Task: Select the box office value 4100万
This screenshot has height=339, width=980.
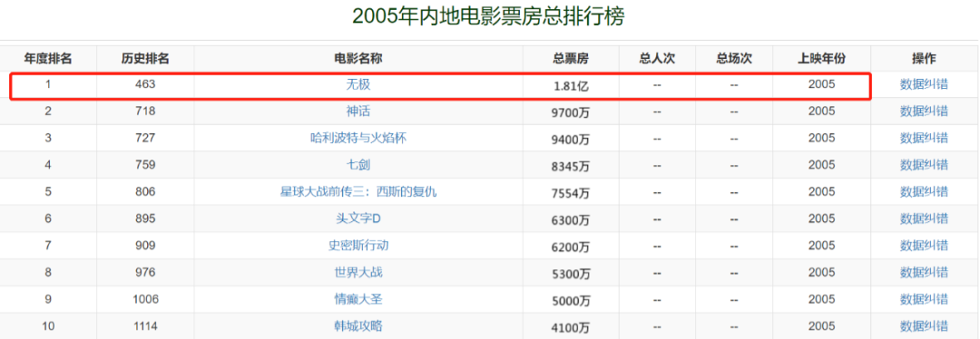Action: pos(571,328)
